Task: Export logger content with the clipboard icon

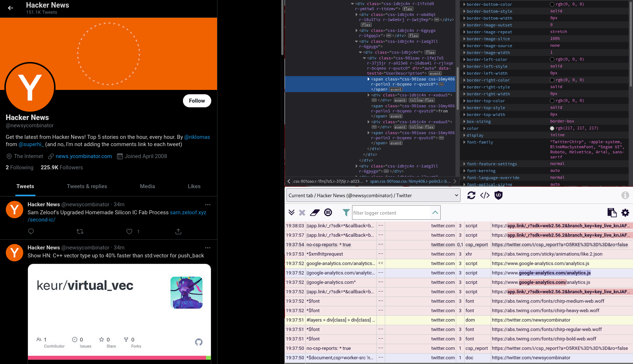Action: pos(612,212)
